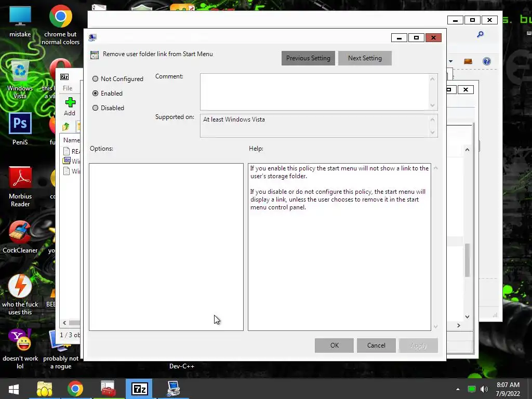Go to Previous Setting

click(308, 58)
